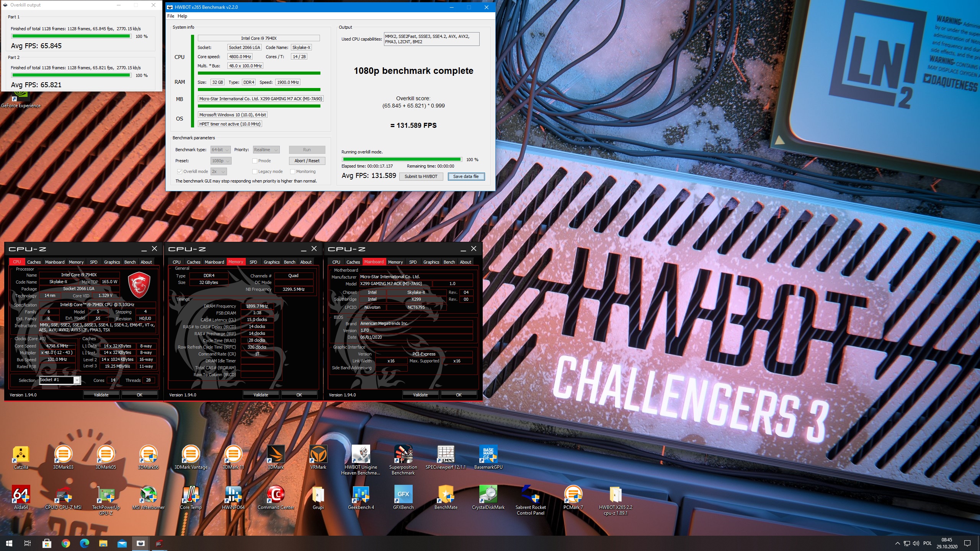The width and height of the screenshot is (980, 551).
Task: Enable the Monitoring checkbox
Action: tap(292, 171)
